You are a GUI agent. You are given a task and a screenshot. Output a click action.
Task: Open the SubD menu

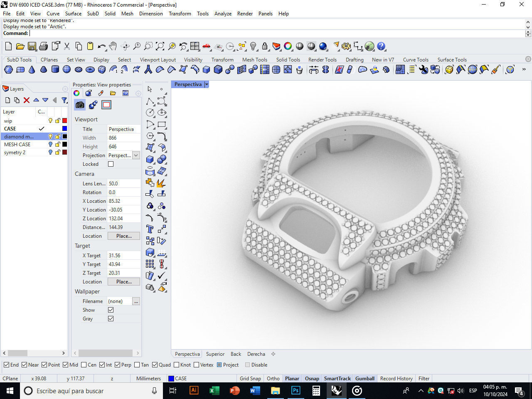pos(93,14)
